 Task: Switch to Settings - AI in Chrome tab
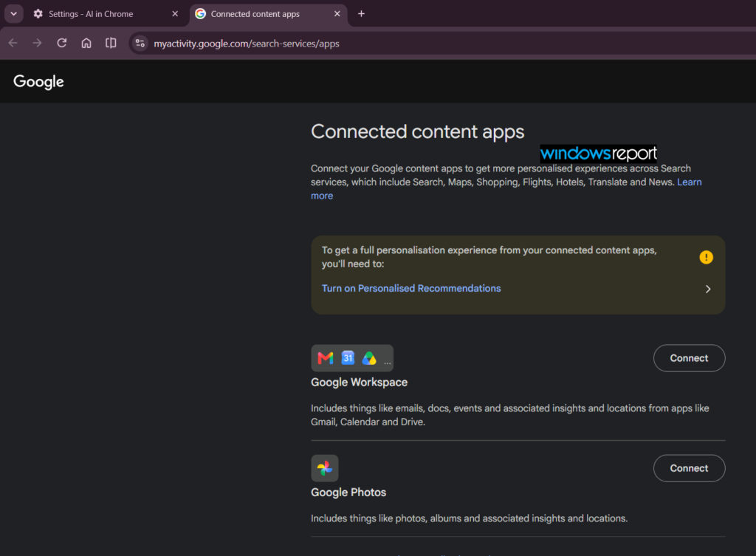click(x=106, y=14)
